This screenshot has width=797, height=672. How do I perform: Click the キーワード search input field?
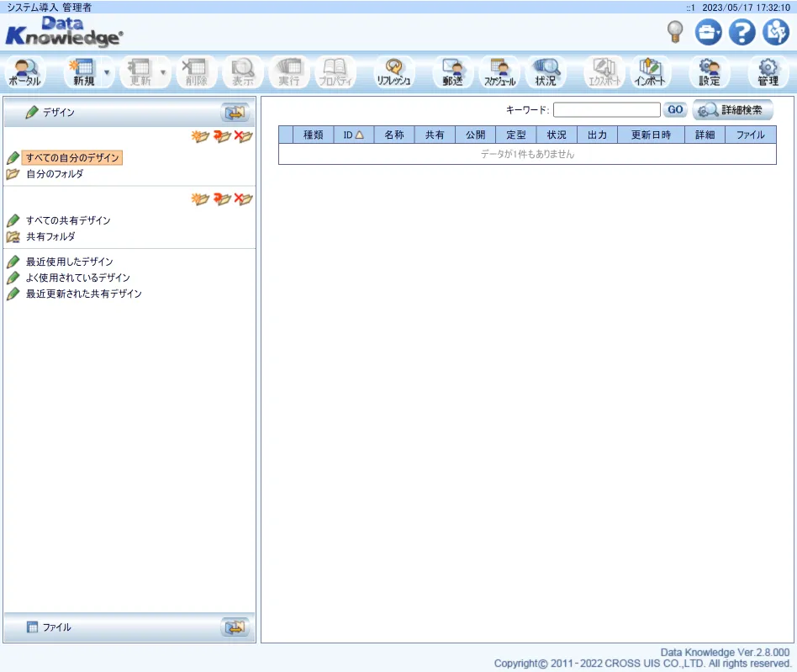tap(606, 110)
